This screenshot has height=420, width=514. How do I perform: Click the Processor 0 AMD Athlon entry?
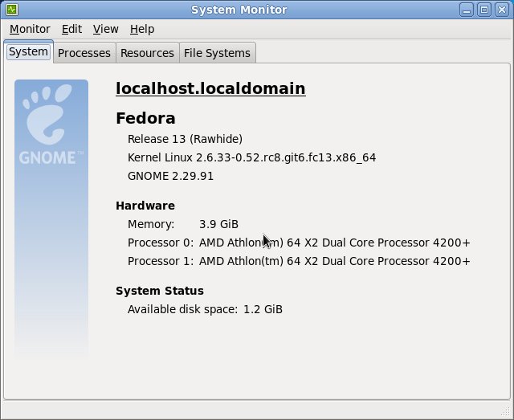coord(334,243)
